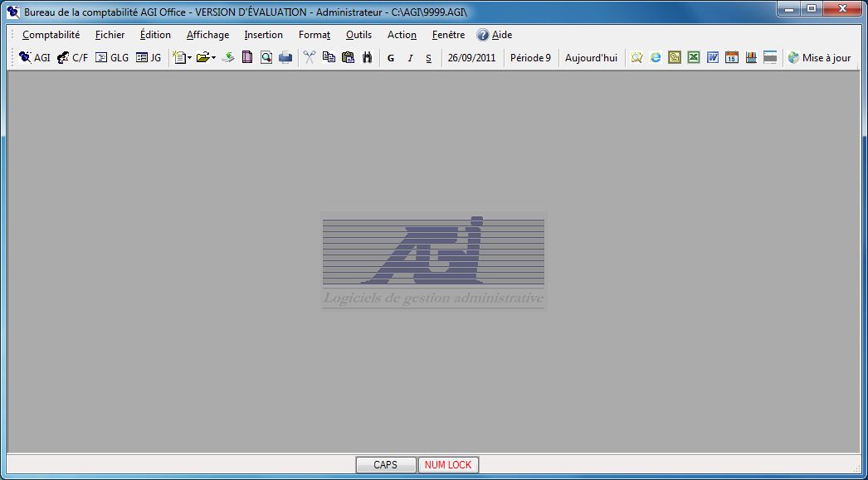This screenshot has height=480, width=868.
Task: Open the Fichier menu
Action: click(x=110, y=35)
